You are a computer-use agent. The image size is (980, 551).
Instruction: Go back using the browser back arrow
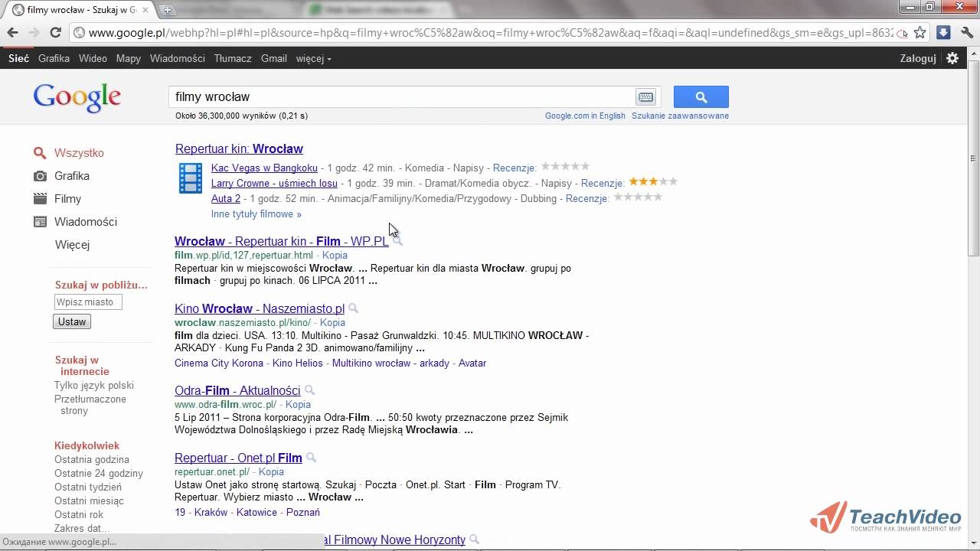12,33
